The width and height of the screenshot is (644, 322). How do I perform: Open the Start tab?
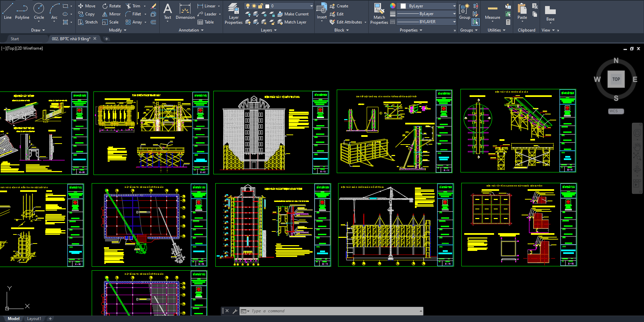[x=15, y=39]
